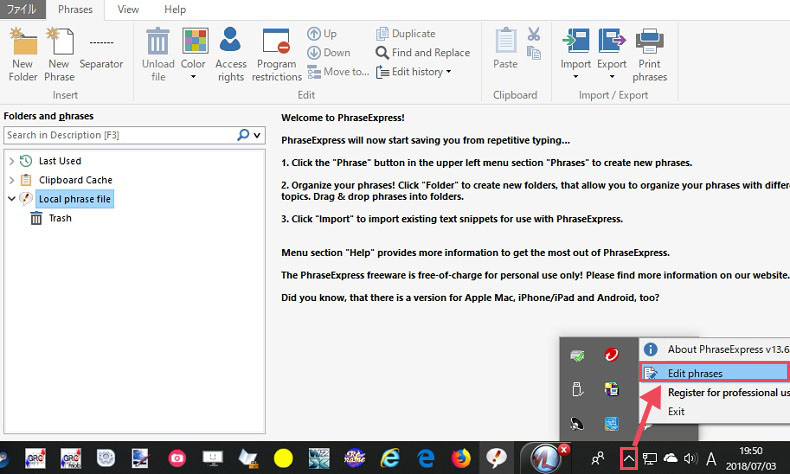Click the red Trend Micro tray icon
The image size is (790, 474).
[612, 355]
